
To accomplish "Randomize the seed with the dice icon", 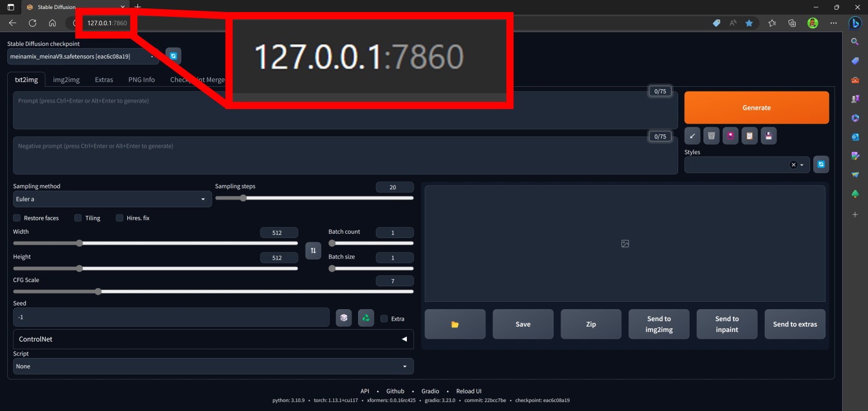I will 344,317.
